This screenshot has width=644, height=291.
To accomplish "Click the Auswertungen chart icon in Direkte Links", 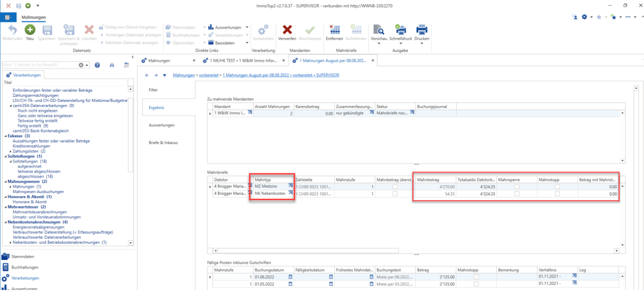I will [x=211, y=27].
